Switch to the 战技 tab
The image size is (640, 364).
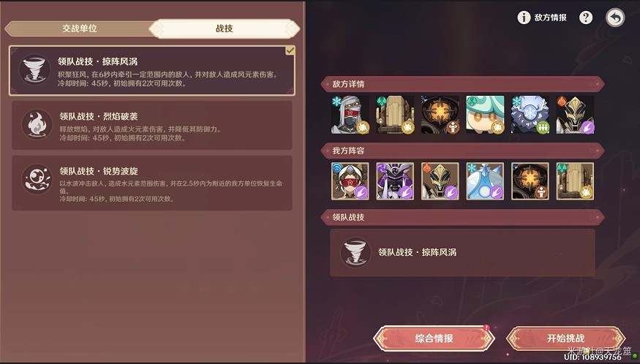point(225,29)
